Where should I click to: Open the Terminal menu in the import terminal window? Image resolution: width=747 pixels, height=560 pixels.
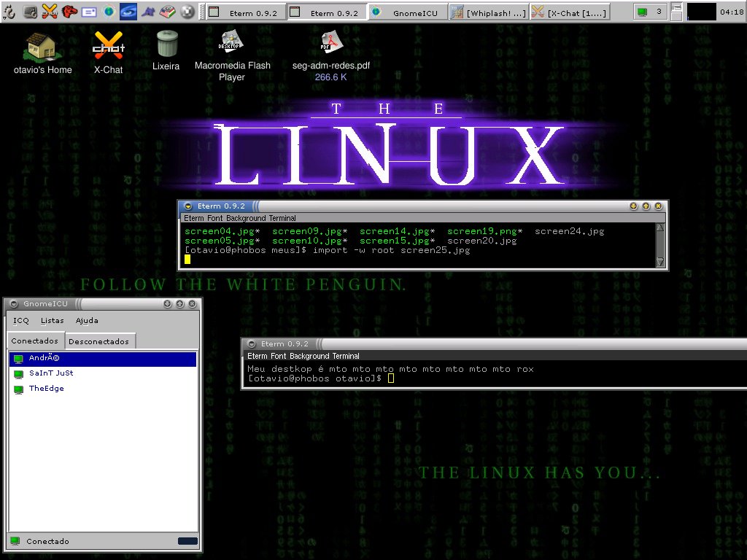(x=282, y=218)
